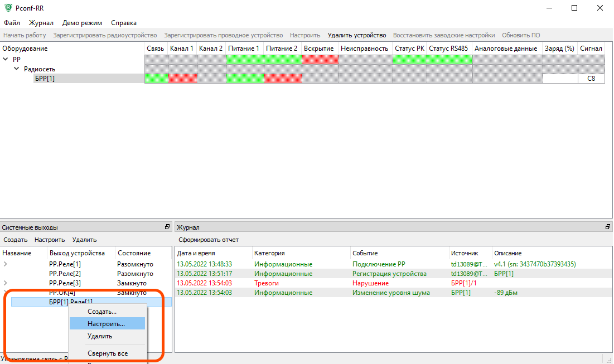This screenshot has height=364, width=614.
Task: Choose Настроить... in the context menu
Action: 106,323
